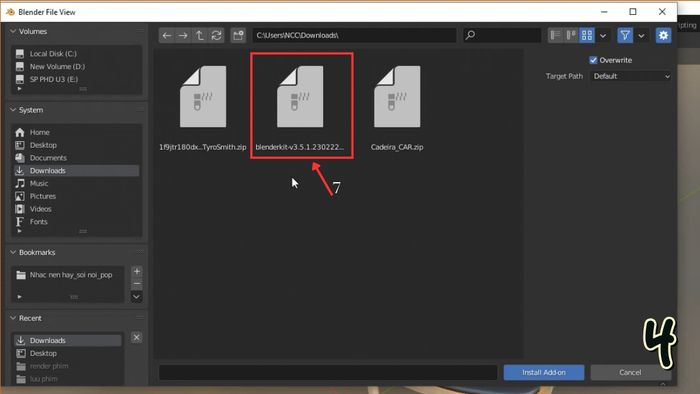700x394 pixels.
Task: Open display settings dropdown arrow
Action: (x=603, y=36)
